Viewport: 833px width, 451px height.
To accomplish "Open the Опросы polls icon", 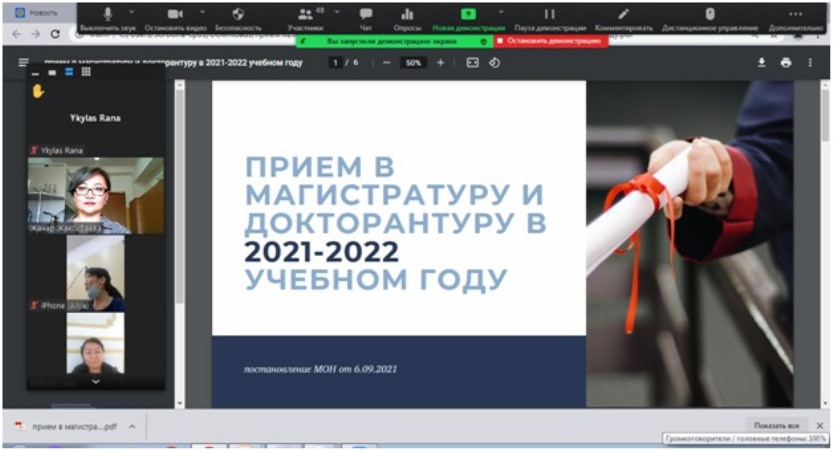I will [407, 14].
